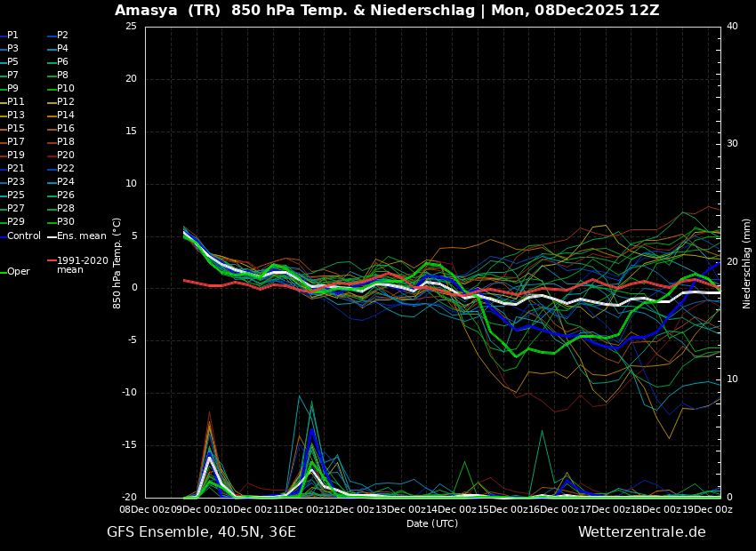The width and height of the screenshot is (756, 551).
Task: Click the Control legend entry
Action: click(20, 236)
